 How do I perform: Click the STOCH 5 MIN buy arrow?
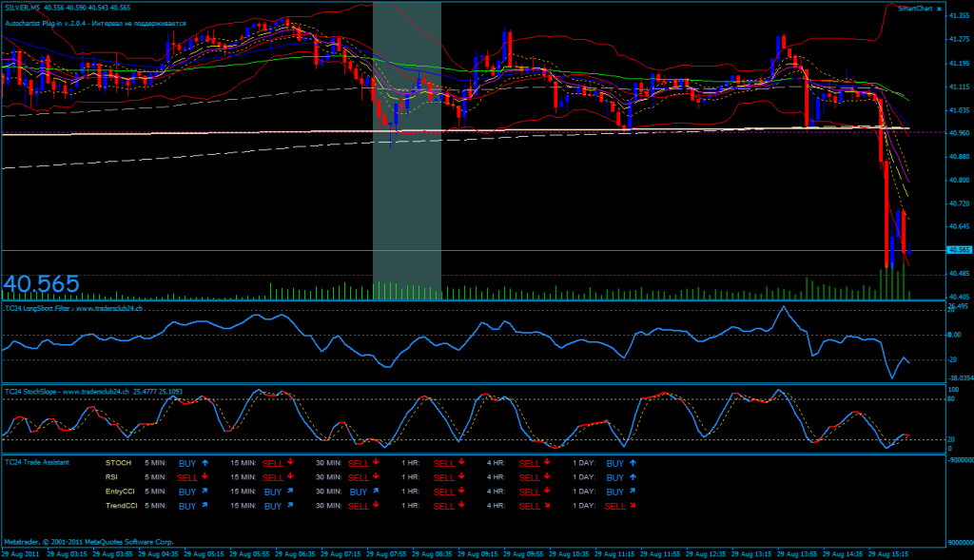tap(205, 462)
